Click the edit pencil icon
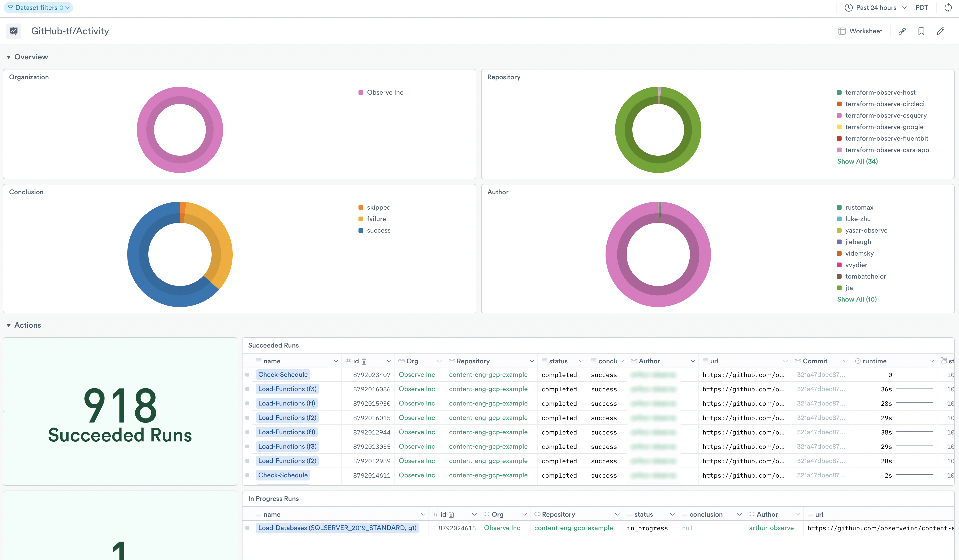Viewport: 959px width, 560px height. click(x=940, y=31)
